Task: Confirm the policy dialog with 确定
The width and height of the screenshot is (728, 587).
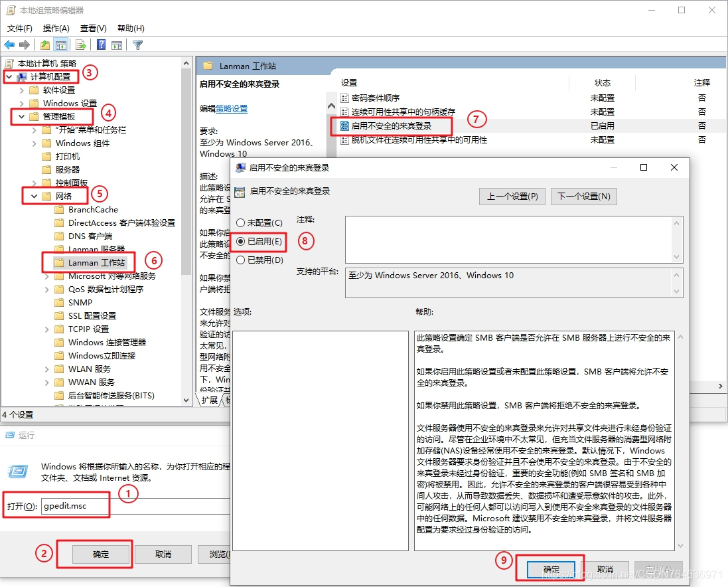Action: pos(551,569)
